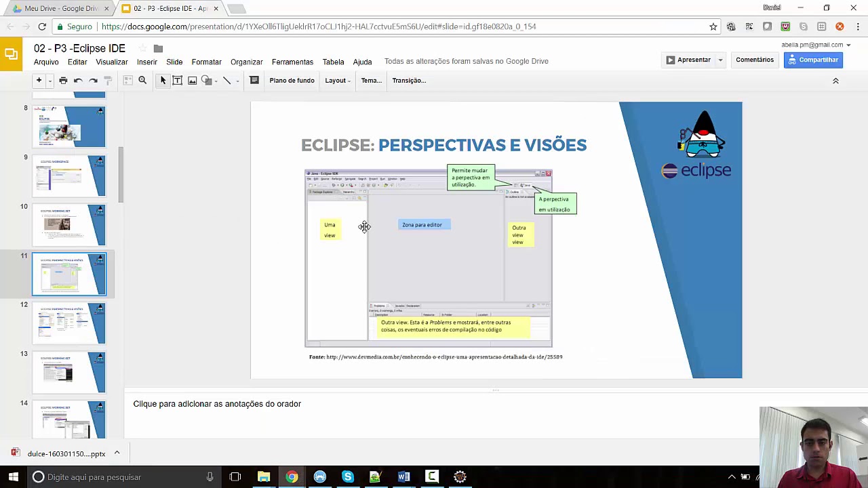Select slide 12 thumbnail in the filmstrip
Viewport: 868px width, 488px height.
(x=69, y=323)
